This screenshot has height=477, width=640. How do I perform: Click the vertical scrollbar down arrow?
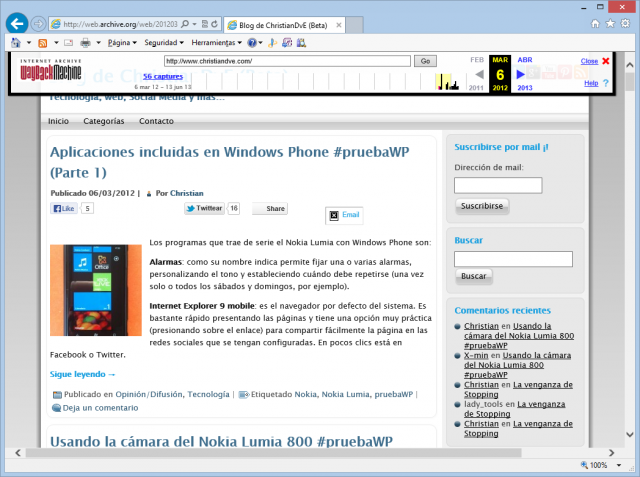pos(630,435)
